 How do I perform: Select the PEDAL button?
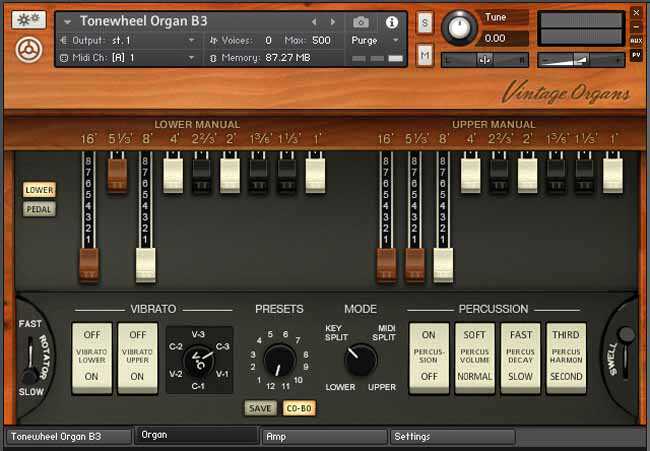(x=39, y=209)
